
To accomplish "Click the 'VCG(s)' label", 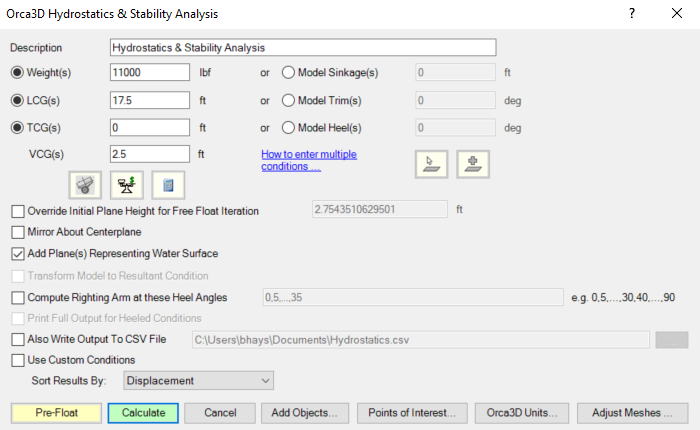I will pos(46,154).
